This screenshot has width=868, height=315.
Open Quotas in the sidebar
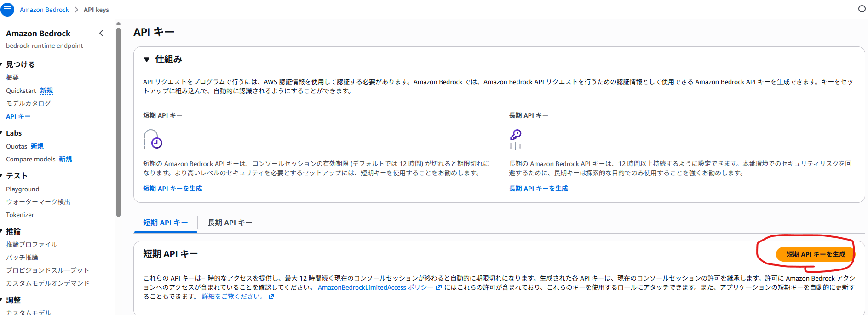click(17, 146)
